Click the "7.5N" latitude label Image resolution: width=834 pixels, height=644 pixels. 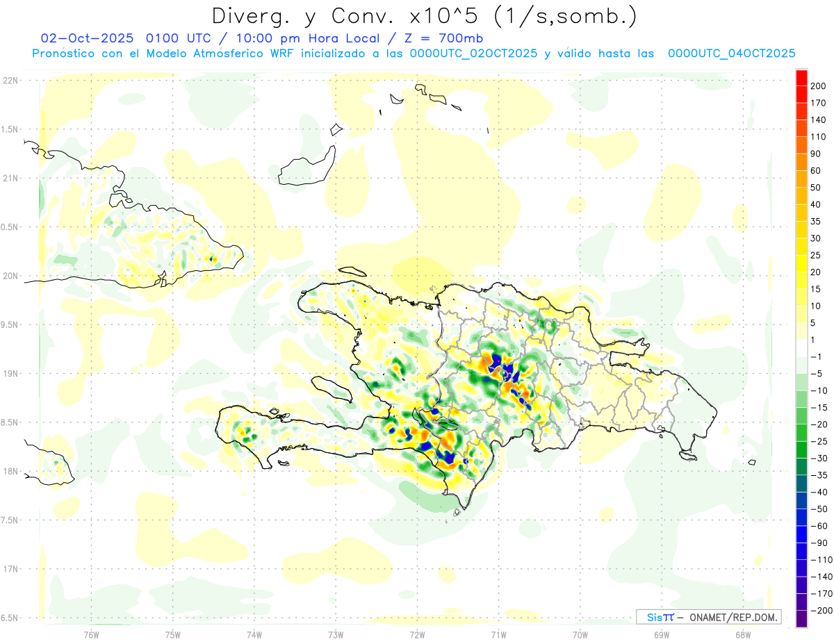pyautogui.click(x=10, y=520)
